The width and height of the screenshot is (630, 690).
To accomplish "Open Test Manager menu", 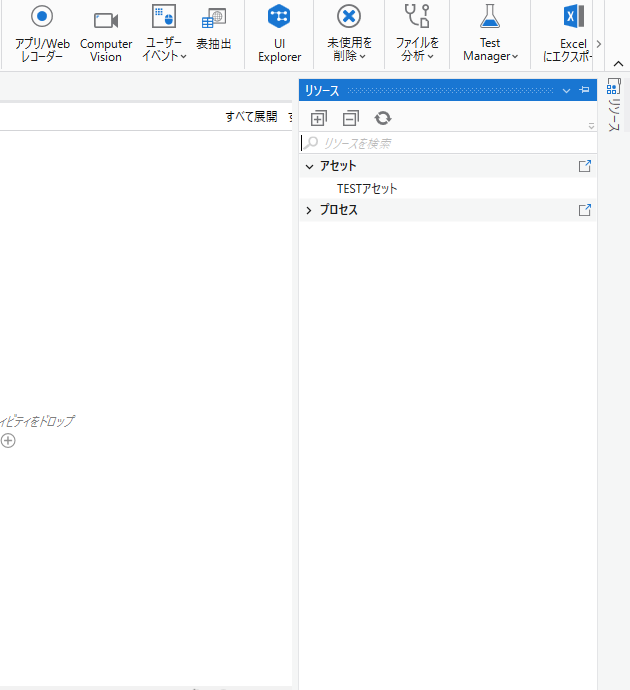I will [490, 33].
